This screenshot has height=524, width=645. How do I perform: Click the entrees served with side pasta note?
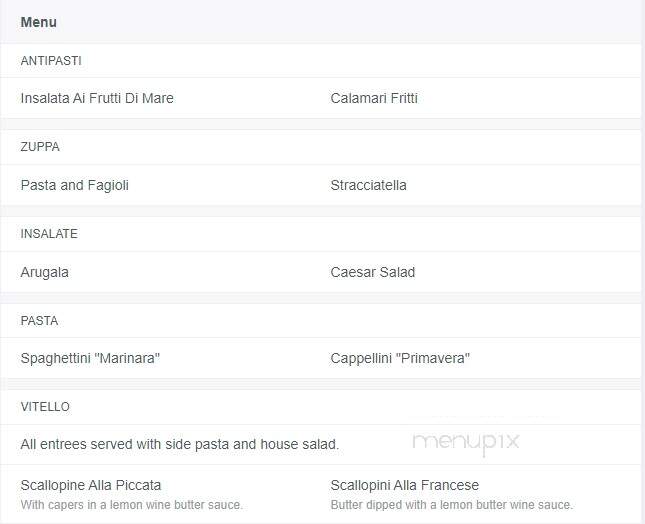(180, 444)
